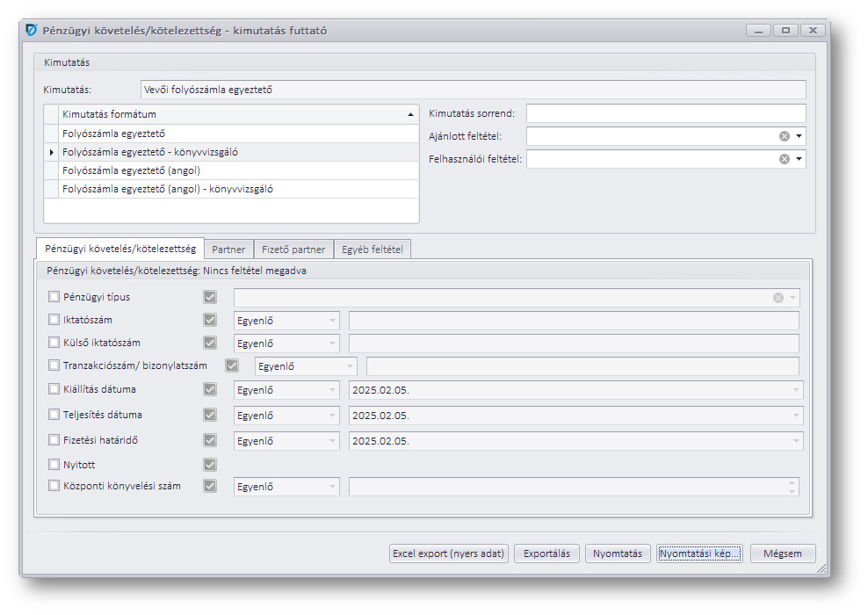Viewport: 868px width, 615px height.
Task: Tick the Kiállítás dátuma checkbox
Action: (x=54, y=389)
